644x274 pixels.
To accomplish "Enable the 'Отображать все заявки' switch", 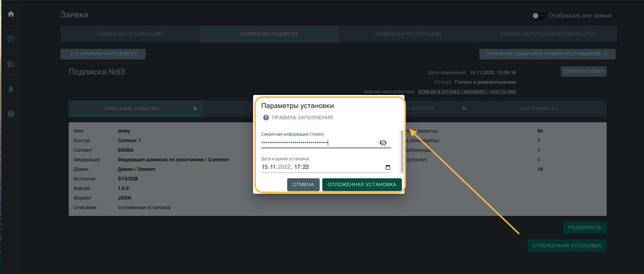I will [x=538, y=16].
